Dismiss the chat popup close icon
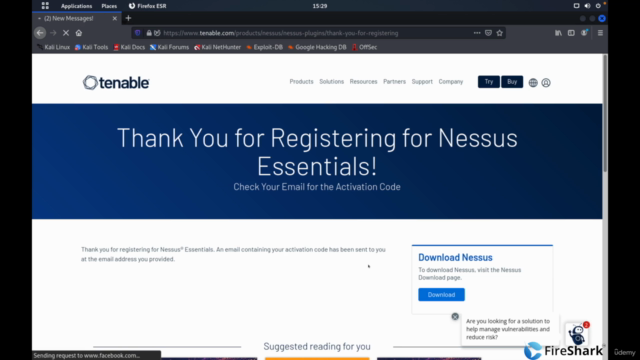The image size is (640, 360). click(x=455, y=316)
